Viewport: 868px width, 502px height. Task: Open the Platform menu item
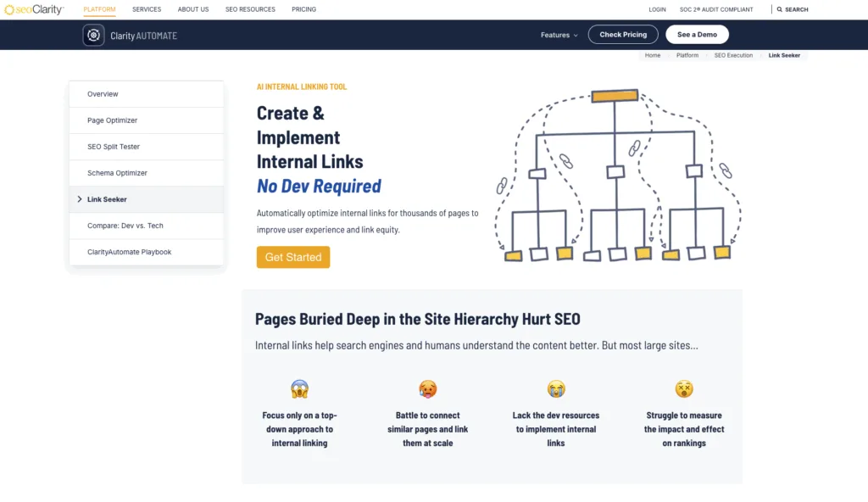(99, 9)
